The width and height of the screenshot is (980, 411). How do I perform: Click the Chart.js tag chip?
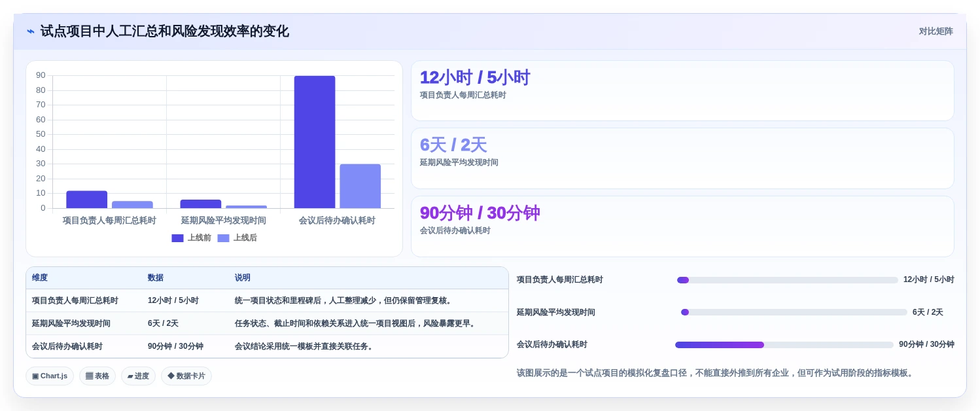(50, 376)
